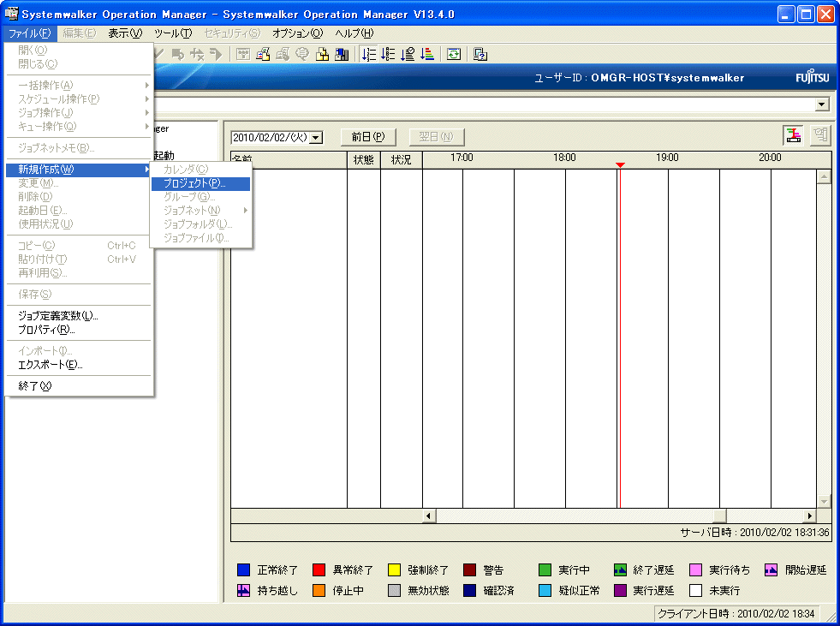Image resolution: width=840 pixels, height=626 pixels.
Task: Click the 翌日(N) next day button
Action: [436, 137]
